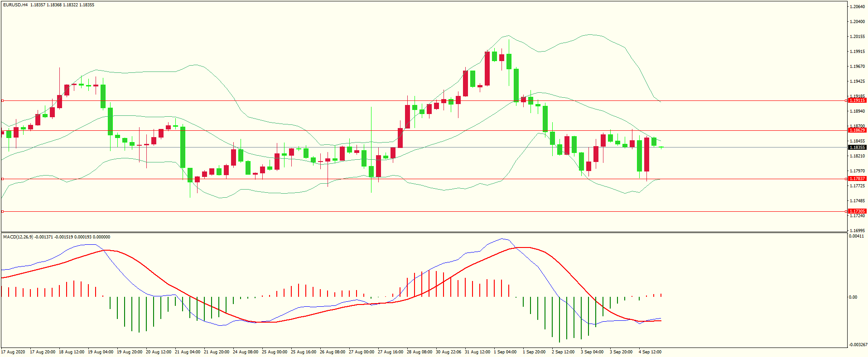This screenshot has width=868, height=357.
Task: Click the 25 Aug 00:00 time label
Action: 275,352
